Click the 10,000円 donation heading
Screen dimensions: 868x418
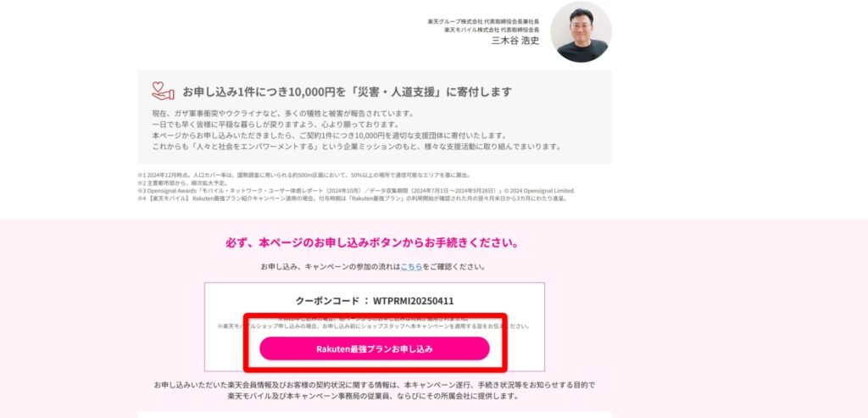coord(347,92)
